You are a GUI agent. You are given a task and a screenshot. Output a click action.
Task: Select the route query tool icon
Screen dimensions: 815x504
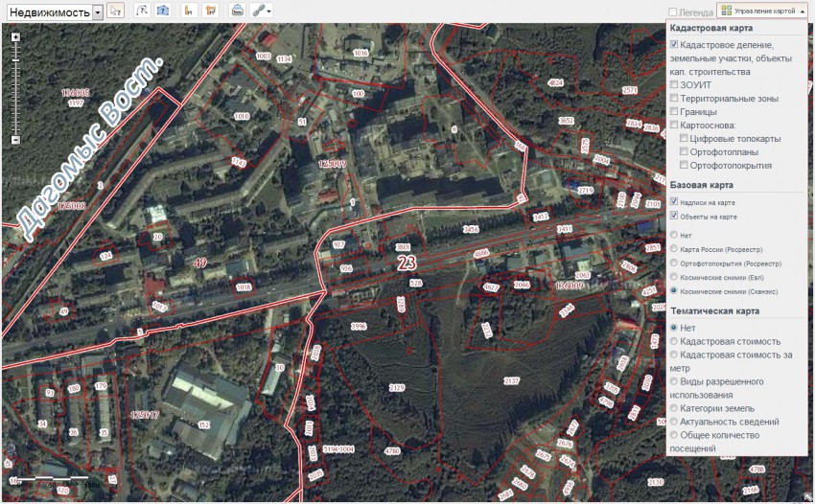tap(143, 11)
